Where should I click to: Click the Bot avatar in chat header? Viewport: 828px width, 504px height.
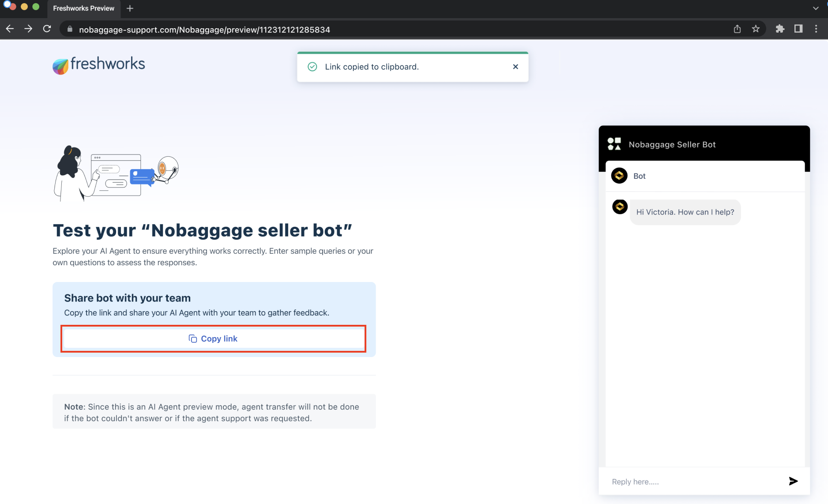(x=619, y=176)
